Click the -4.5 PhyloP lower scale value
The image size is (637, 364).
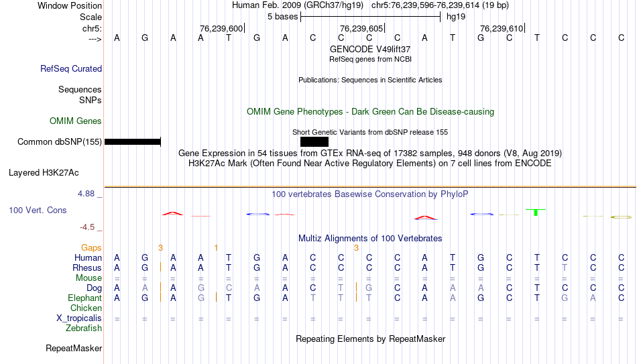pos(87,227)
